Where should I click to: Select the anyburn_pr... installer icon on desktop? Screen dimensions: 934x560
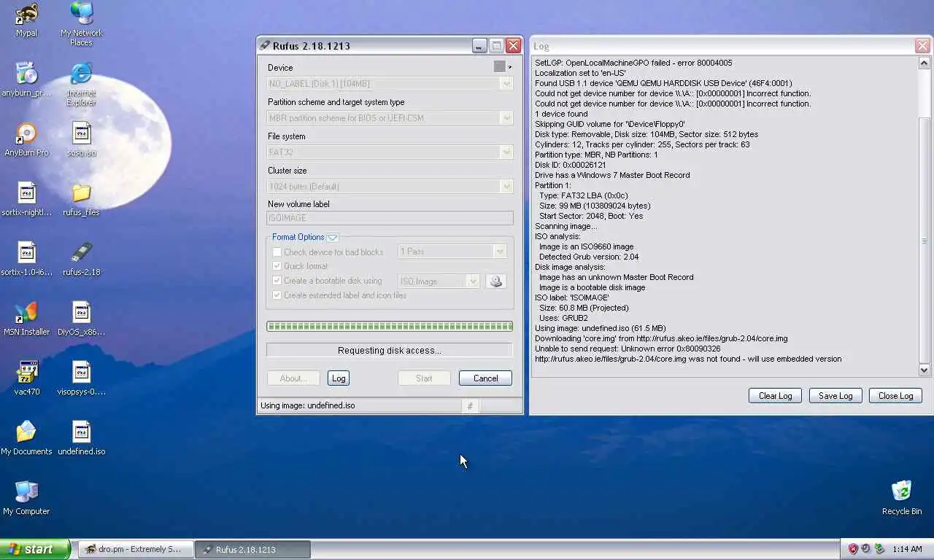point(26,73)
